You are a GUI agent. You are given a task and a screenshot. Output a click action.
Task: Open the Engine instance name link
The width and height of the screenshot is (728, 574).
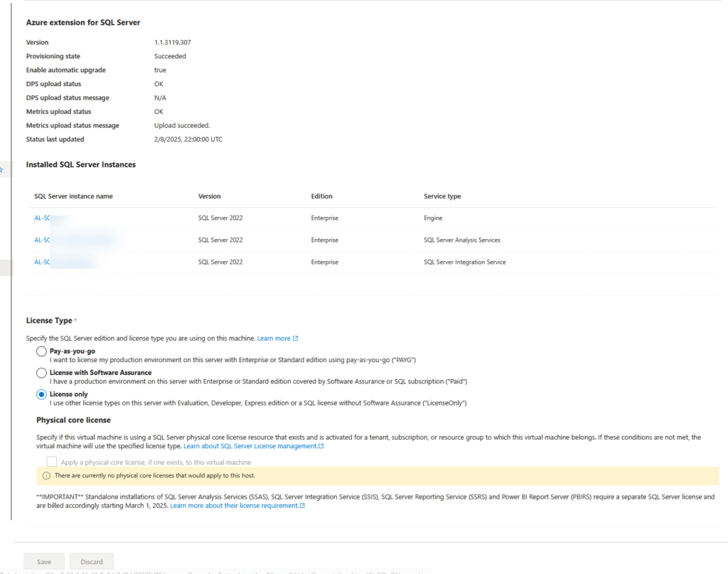click(x=42, y=218)
